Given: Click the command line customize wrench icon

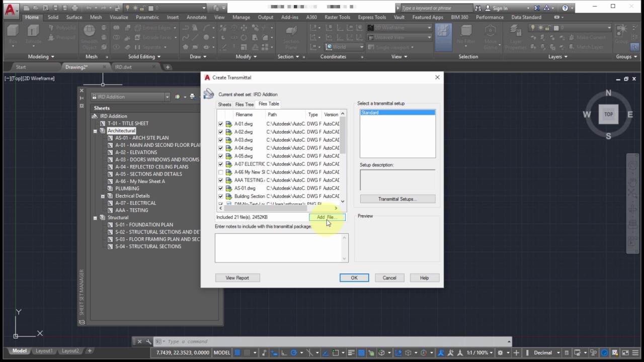Looking at the screenshot, I should pyautogui.click(x=148, y=341).
